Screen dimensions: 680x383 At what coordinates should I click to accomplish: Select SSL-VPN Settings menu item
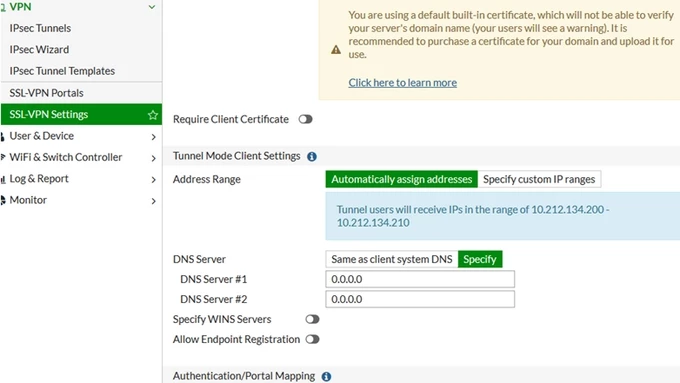pyautogui.click(x=81, y=115)
